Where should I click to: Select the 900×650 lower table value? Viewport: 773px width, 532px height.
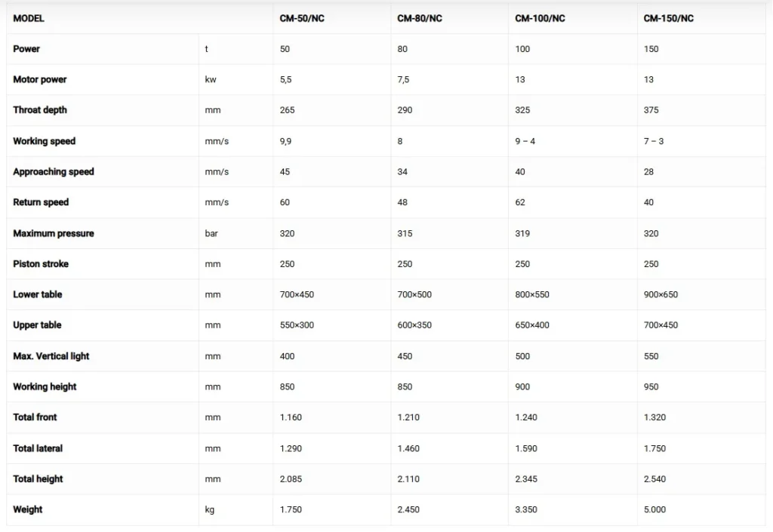tap(661, 294)
